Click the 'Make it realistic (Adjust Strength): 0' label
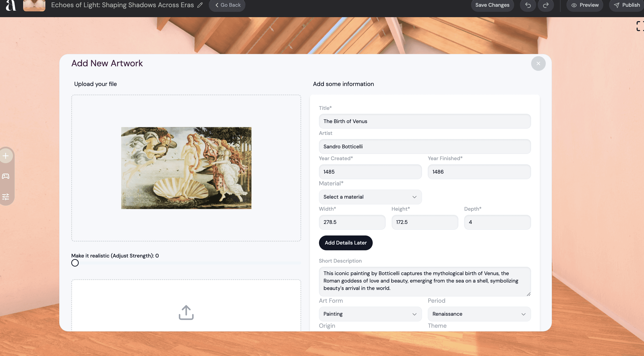Image resolution: width=644 pixels, height=356 pixels. point(115,256)
